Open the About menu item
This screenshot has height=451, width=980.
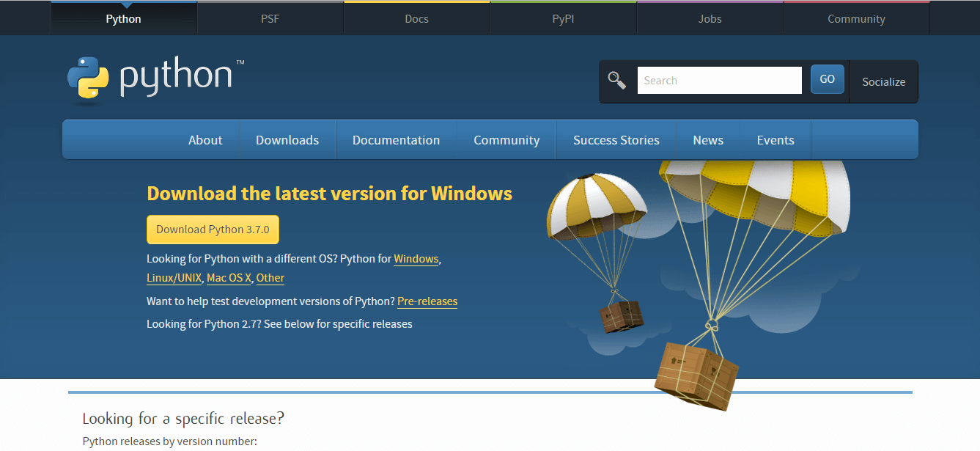click(x=205, y=140)
